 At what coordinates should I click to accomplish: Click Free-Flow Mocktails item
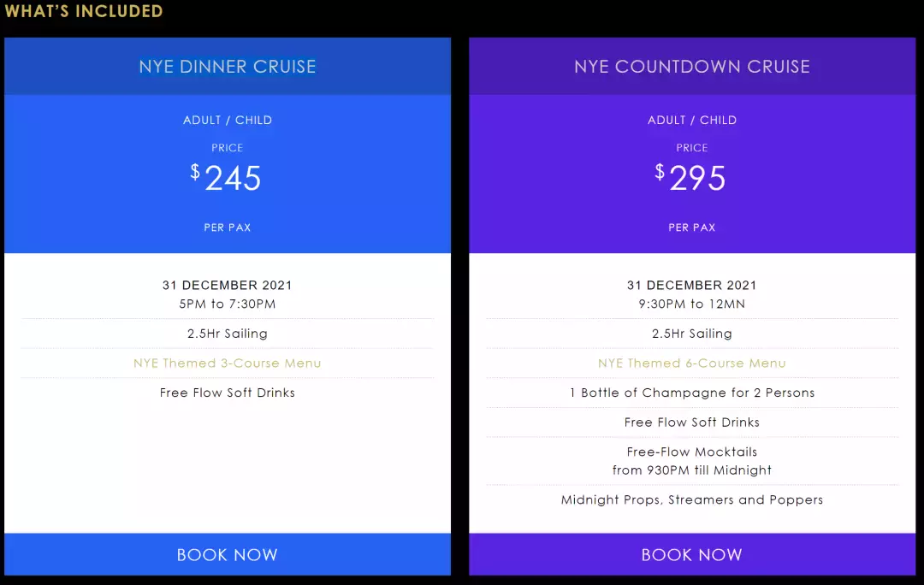691,452
